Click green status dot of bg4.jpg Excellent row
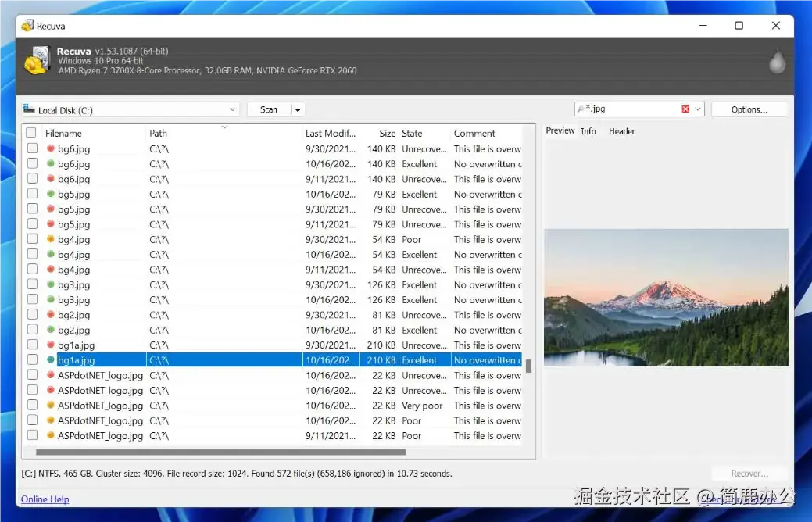Screen dimensions: 812x522 (51, 254)
